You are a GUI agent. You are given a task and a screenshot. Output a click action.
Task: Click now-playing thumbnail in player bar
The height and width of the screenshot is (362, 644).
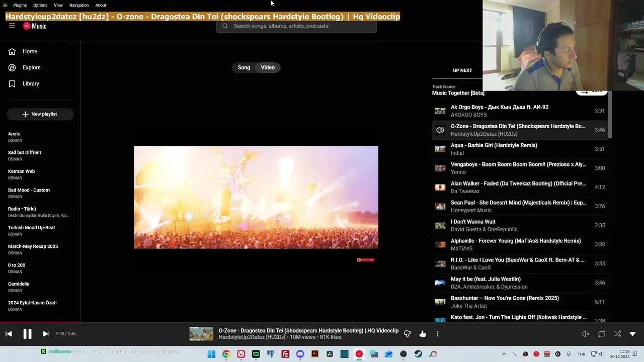coord(201,334)
